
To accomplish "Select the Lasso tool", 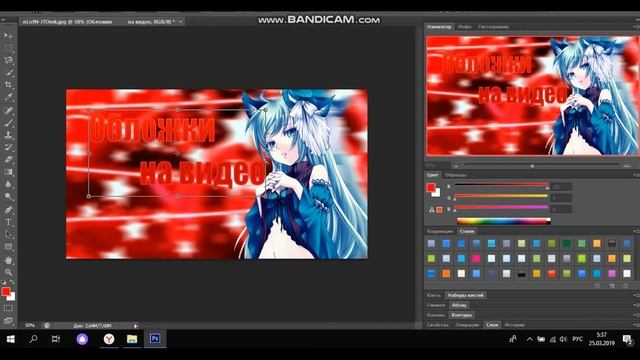I will pyautogui.click(x=8, y=60).
